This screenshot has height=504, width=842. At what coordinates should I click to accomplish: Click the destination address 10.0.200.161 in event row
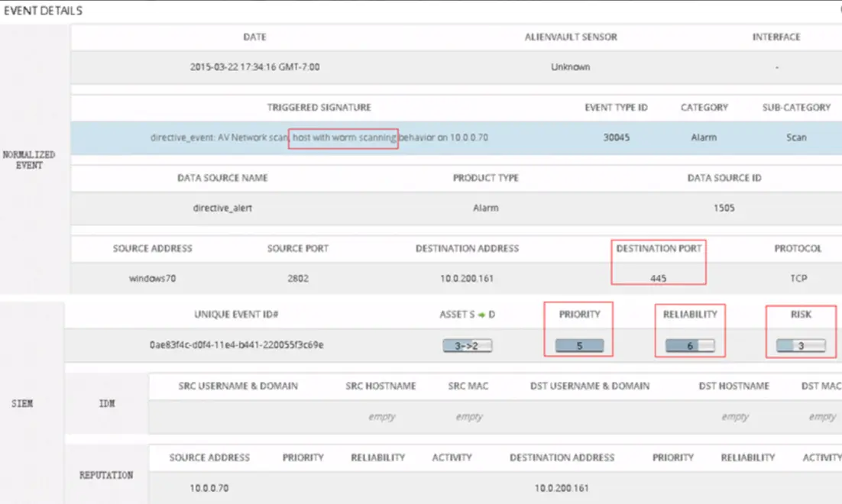click(x=467, y=278)
